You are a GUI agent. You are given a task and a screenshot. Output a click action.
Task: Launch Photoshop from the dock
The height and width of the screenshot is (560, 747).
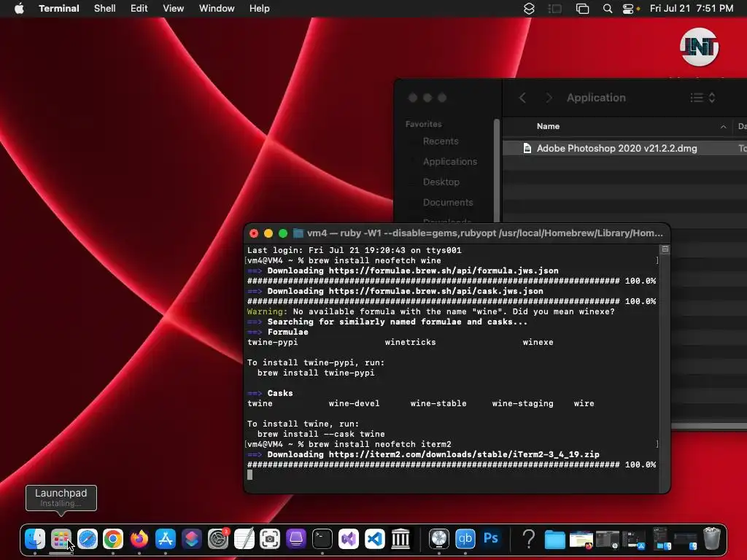[491, 539]
